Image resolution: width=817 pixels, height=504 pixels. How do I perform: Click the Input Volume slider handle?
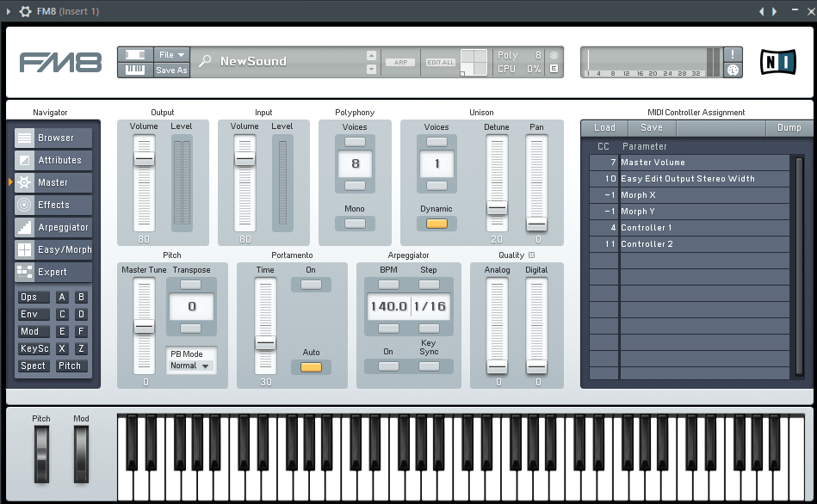[244, 159]
